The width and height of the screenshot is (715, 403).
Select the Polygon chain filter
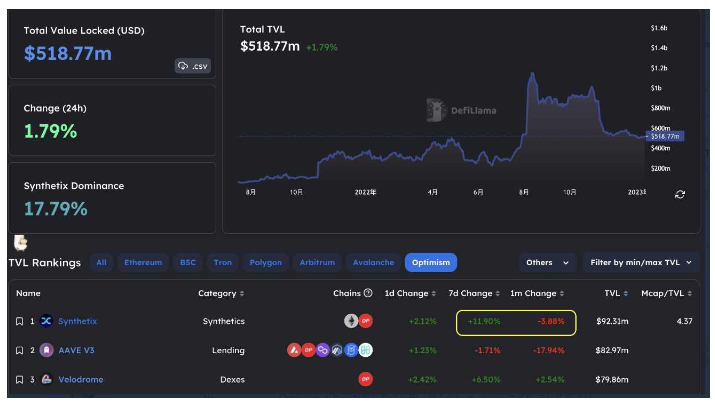265,263
